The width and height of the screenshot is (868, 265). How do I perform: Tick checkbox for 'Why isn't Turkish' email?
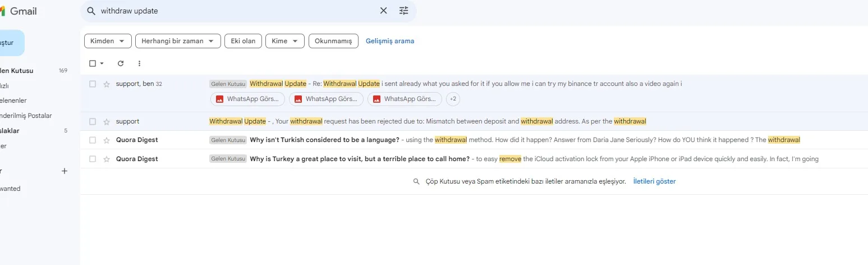[x=93, y=140]
